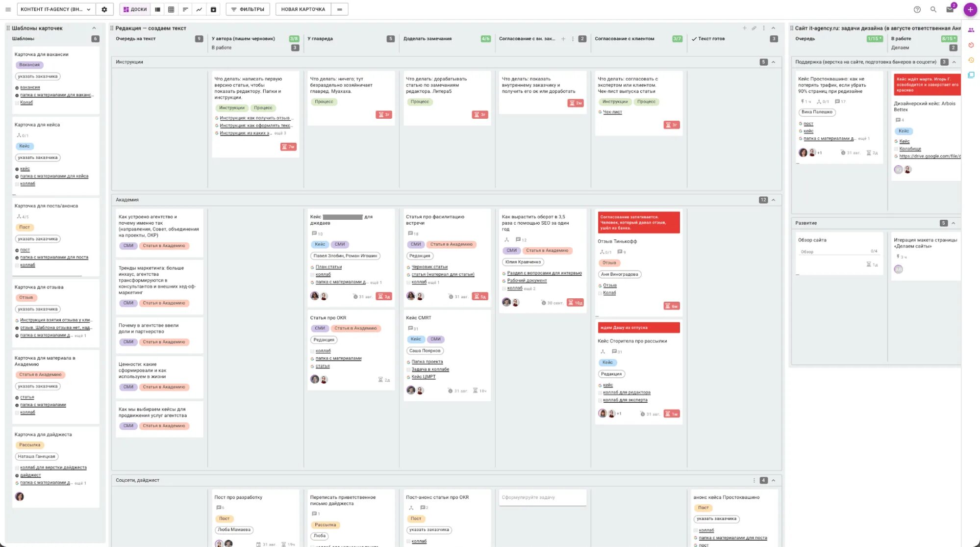Open the help question mark icon
This screenshot has height=547, width=980.
917,9
